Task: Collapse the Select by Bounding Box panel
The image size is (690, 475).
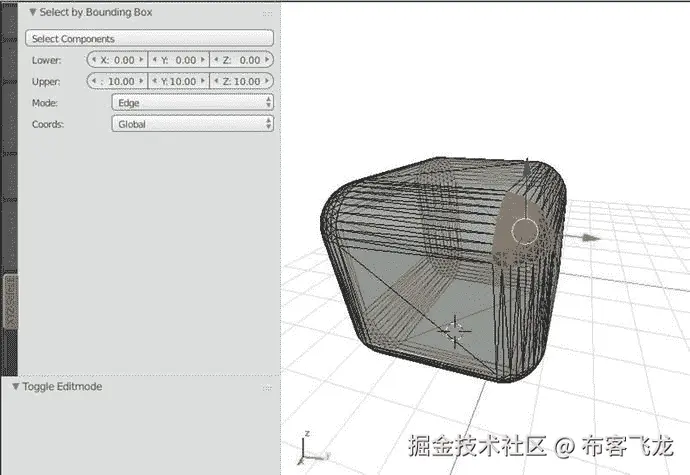Action: 33,12
